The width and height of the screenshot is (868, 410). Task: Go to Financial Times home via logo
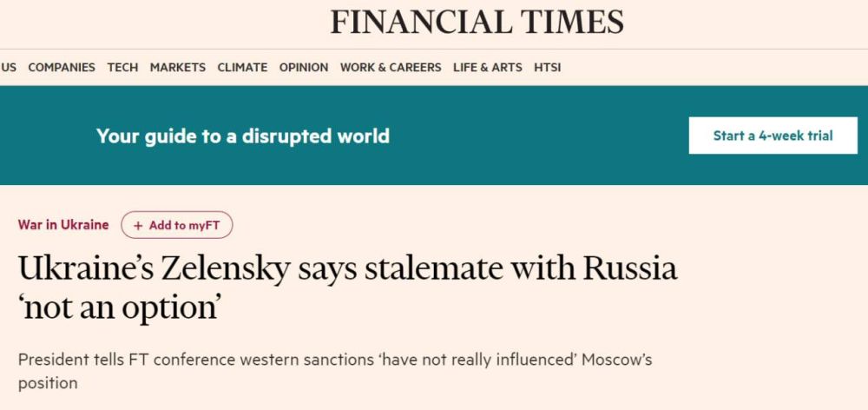click(x=477, y=22)
